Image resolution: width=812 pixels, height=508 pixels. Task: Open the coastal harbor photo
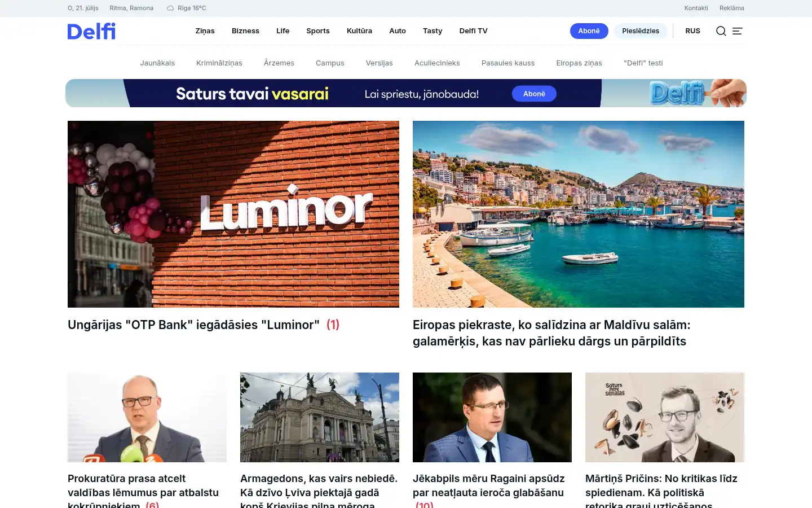(579, 214)
